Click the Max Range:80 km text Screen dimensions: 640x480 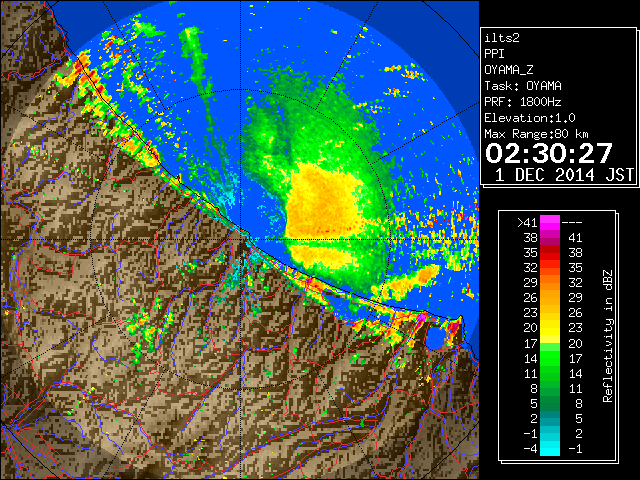coord(536,134)
